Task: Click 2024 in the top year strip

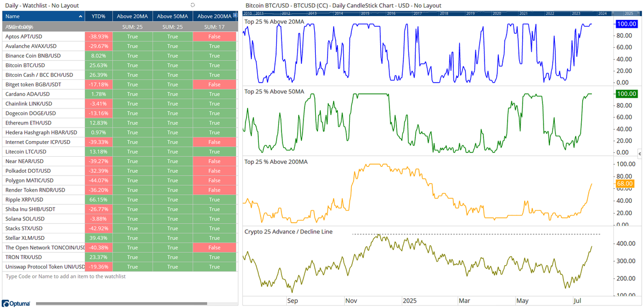Action: 603,13
